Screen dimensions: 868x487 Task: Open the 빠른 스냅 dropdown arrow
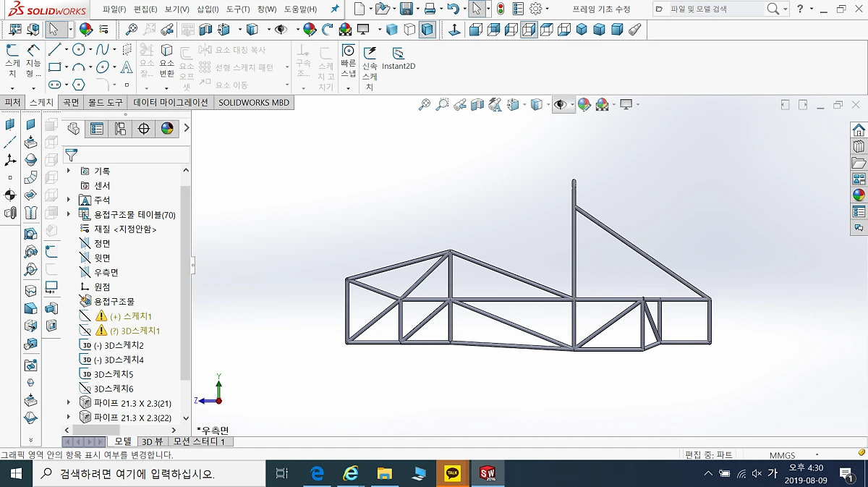click(349, 88)
